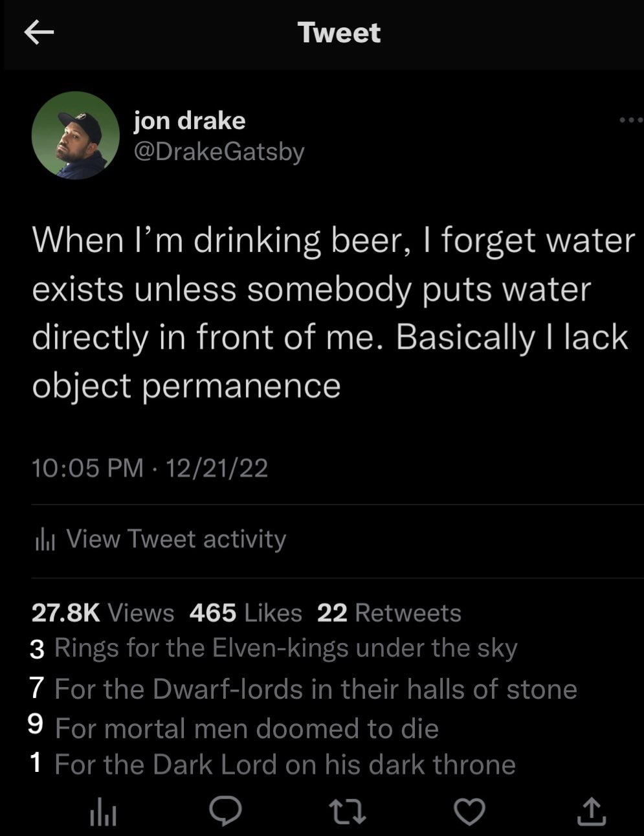Open the three-dot more options menu
This screenshot has width=644, height=836.
(630, 120)
